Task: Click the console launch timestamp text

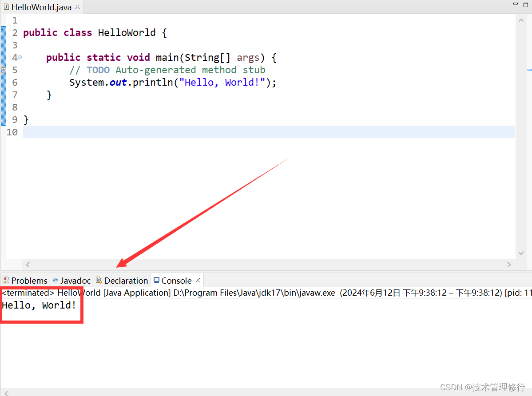Action: (421, 293)
